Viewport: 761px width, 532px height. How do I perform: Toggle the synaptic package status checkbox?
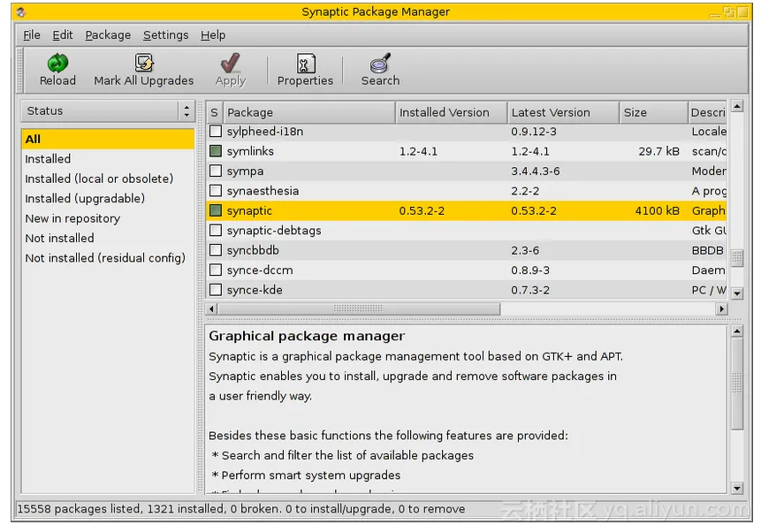(x=216, y=210)
